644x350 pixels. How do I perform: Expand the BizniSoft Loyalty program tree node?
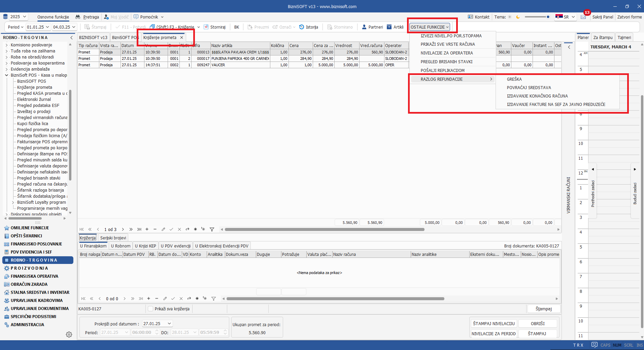pos(13,202)
